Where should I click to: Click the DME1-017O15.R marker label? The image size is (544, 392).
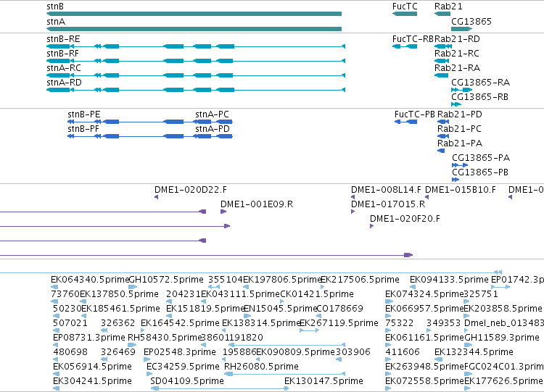click(388, 204)
